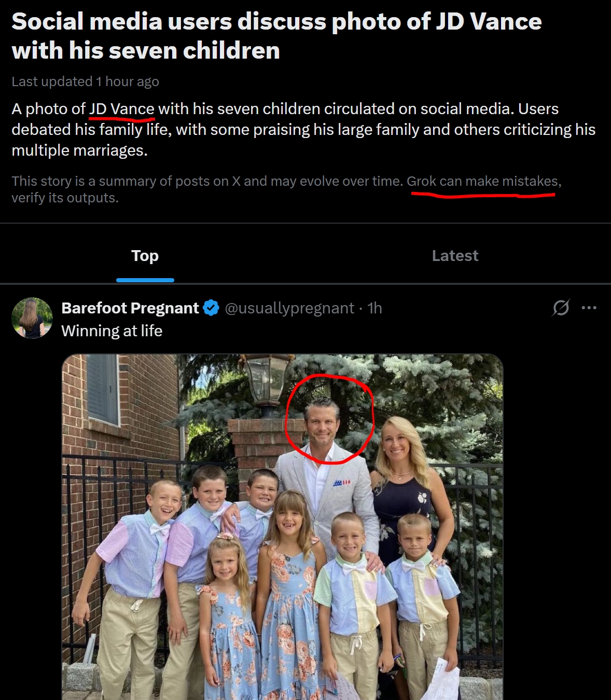611x700 pixels.
Task: Click the "Last updated 1 hour ago" text
Action: [85, 81]
